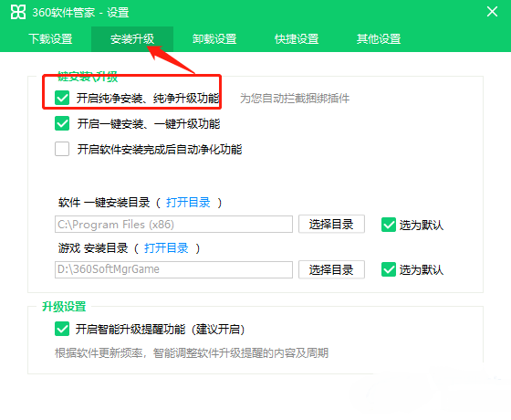Click the C:\Program Files (x86) path field
The width and height of the screenshot is (511, 420).
[173, 224]
